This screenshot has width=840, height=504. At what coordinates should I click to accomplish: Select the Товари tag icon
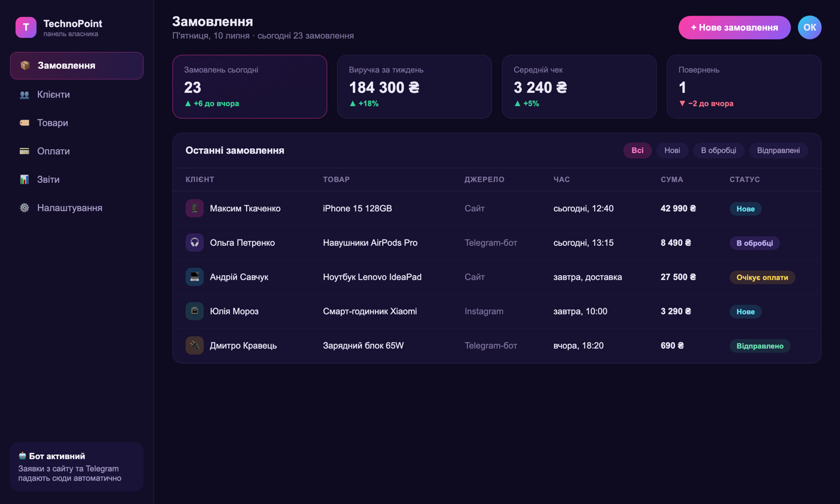[25, 123]
